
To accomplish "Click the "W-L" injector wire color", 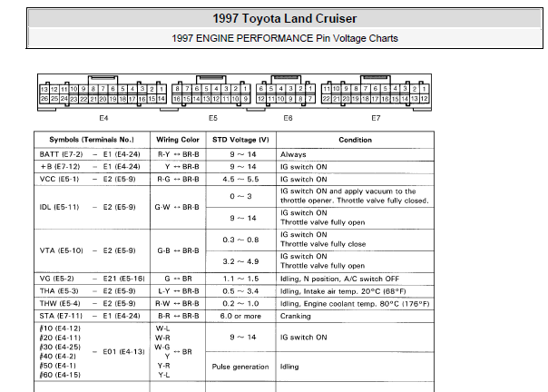I will [163, 328].
